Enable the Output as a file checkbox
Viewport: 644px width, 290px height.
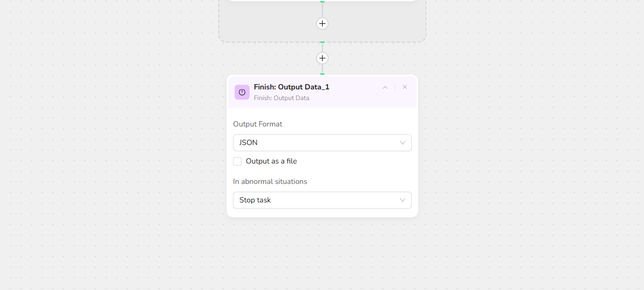pos(238,161)
